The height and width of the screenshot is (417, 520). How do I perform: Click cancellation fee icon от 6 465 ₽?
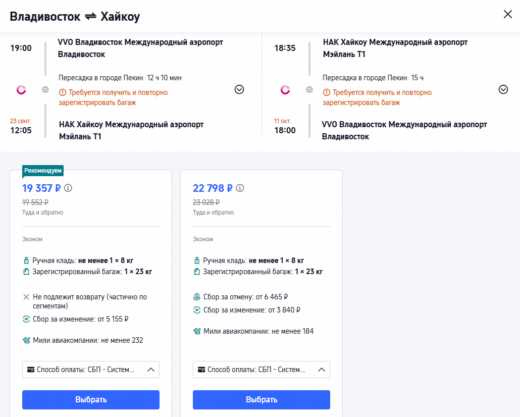point(197,297)
